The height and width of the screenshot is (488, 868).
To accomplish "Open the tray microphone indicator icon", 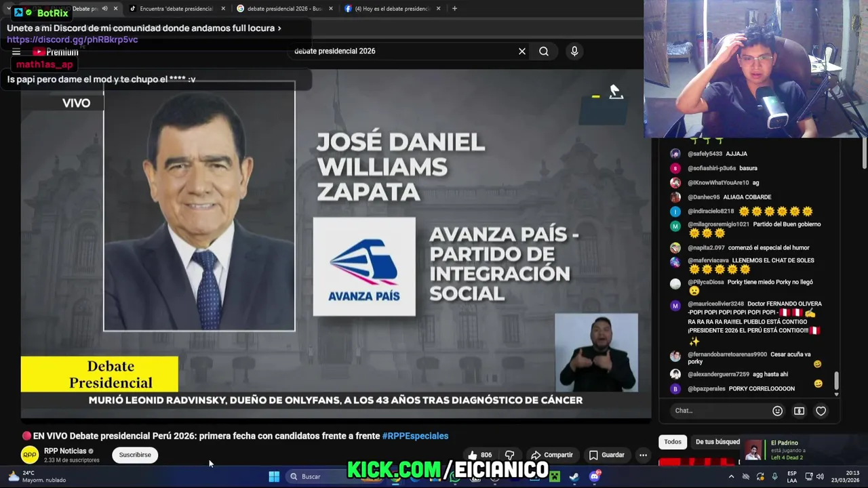I will 774,476.
